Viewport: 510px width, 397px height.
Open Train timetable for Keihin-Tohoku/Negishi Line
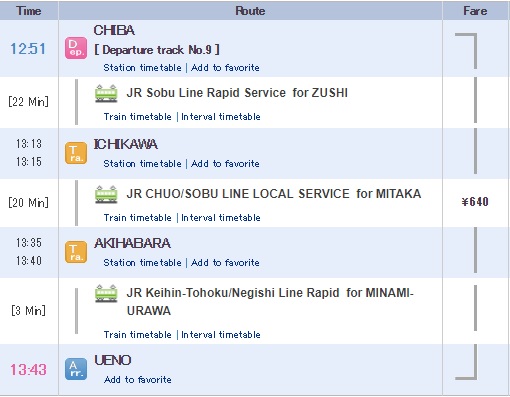pyautogui.click(x=138, y=335)
